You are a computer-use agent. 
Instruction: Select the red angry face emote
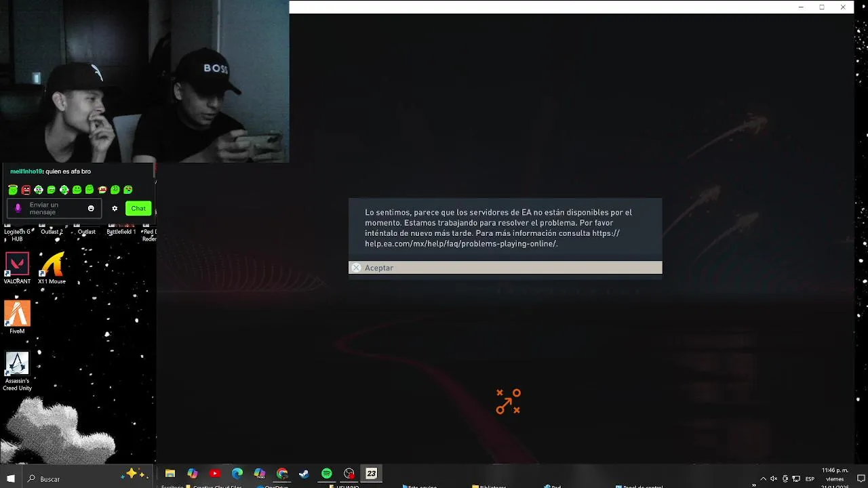(x=26, y=190)
